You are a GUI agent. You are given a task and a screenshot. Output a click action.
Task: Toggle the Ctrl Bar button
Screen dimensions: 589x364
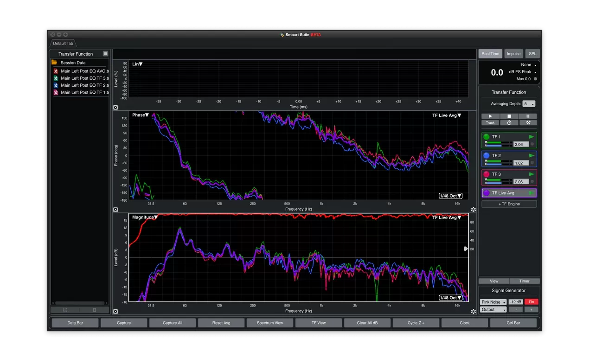point(513,323)
